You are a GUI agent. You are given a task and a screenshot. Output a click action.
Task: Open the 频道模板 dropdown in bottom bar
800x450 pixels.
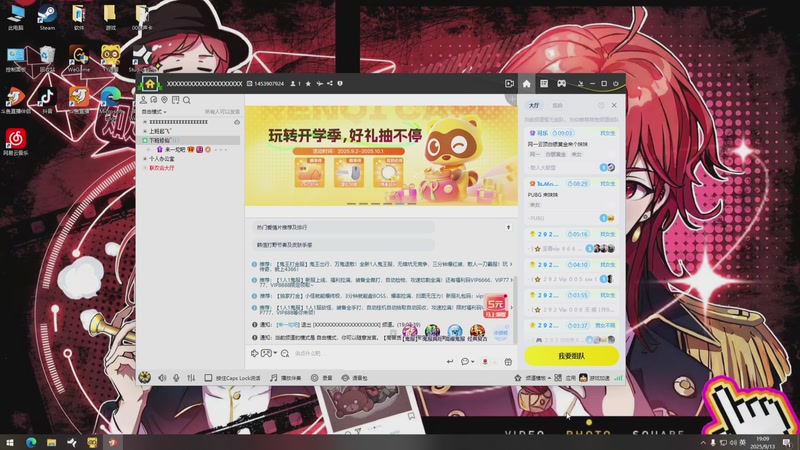tap(532, 378)
